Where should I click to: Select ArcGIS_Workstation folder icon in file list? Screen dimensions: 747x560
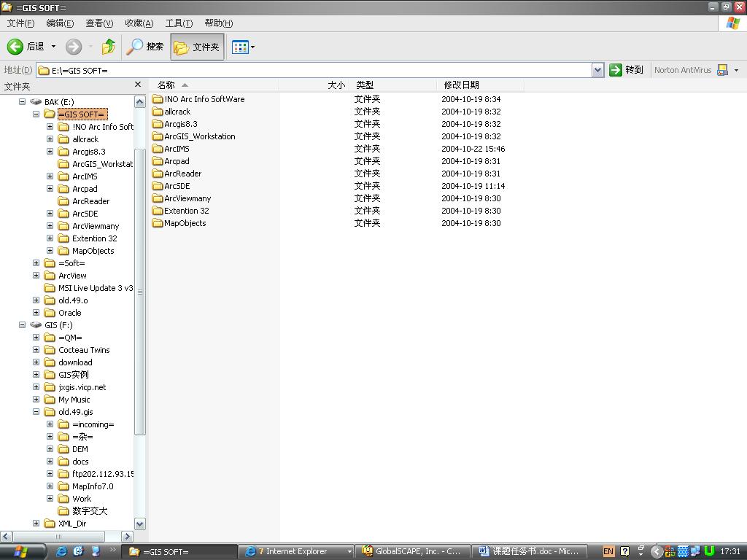158,136
